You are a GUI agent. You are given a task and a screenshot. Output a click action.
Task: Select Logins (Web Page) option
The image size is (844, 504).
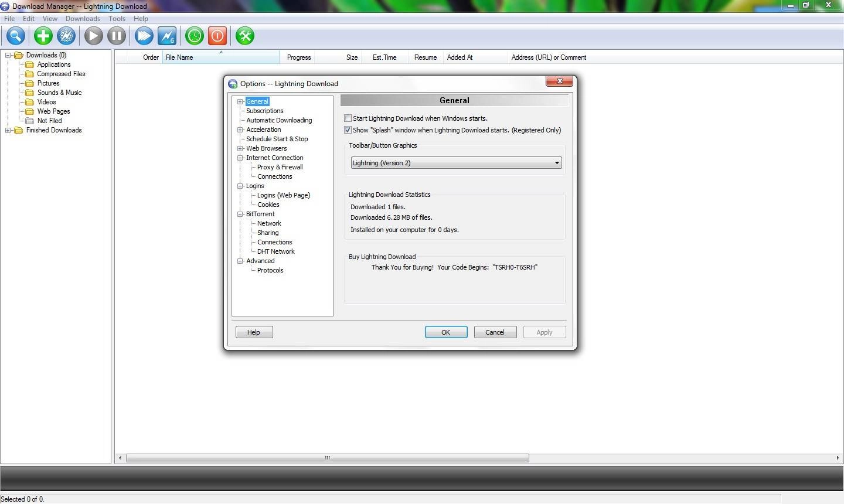(x=284, y=195)
